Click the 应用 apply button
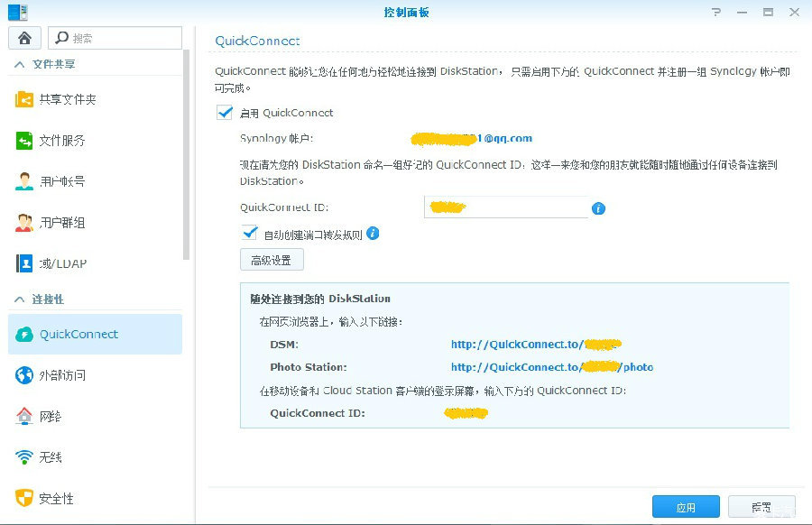This screenshot has height=525, width=812. coord(686,507)
